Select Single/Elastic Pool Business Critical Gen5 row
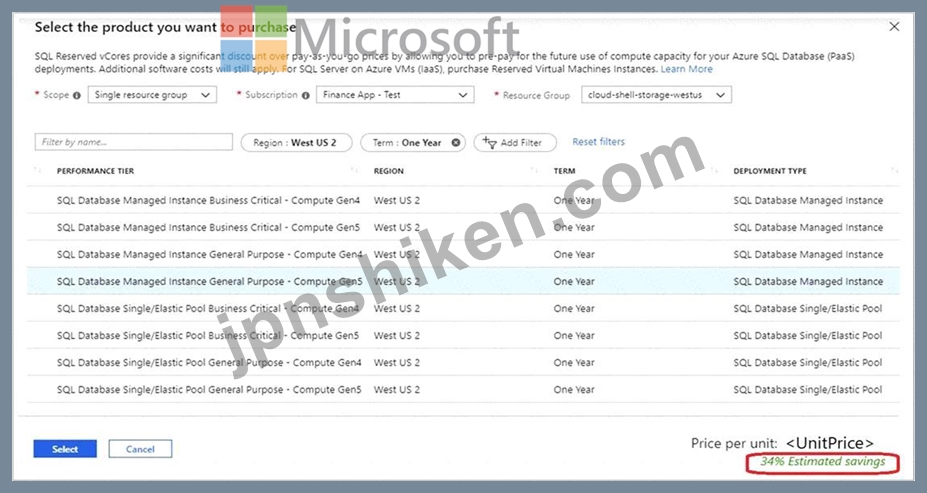The width and height of the screenshot is (927, 493). tap(464, 336)
